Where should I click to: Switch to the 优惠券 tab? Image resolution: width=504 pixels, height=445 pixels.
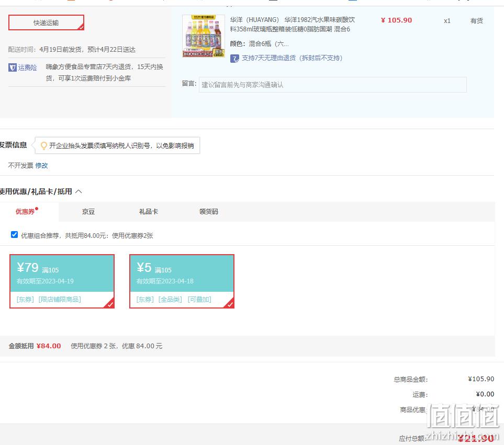point(26,212)
